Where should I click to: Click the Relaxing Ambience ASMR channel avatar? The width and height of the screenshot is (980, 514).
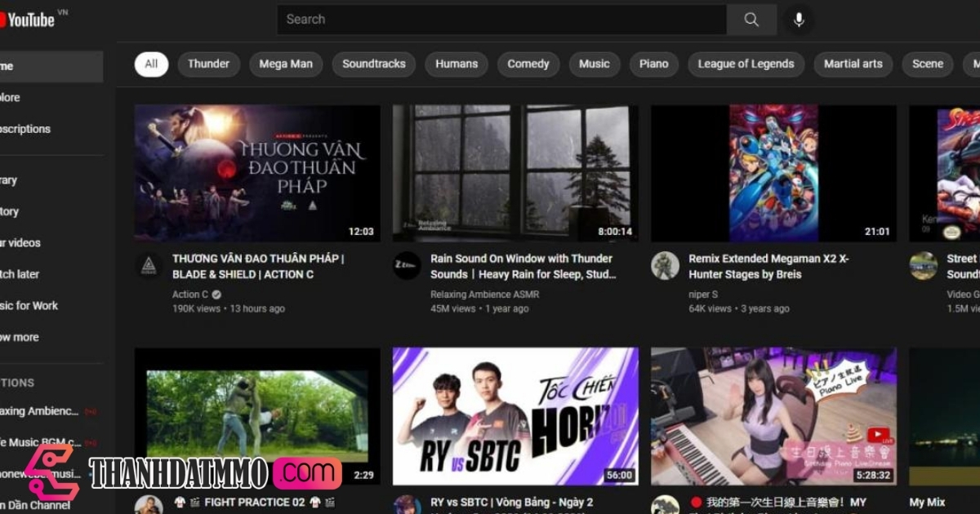pos(406,266)
